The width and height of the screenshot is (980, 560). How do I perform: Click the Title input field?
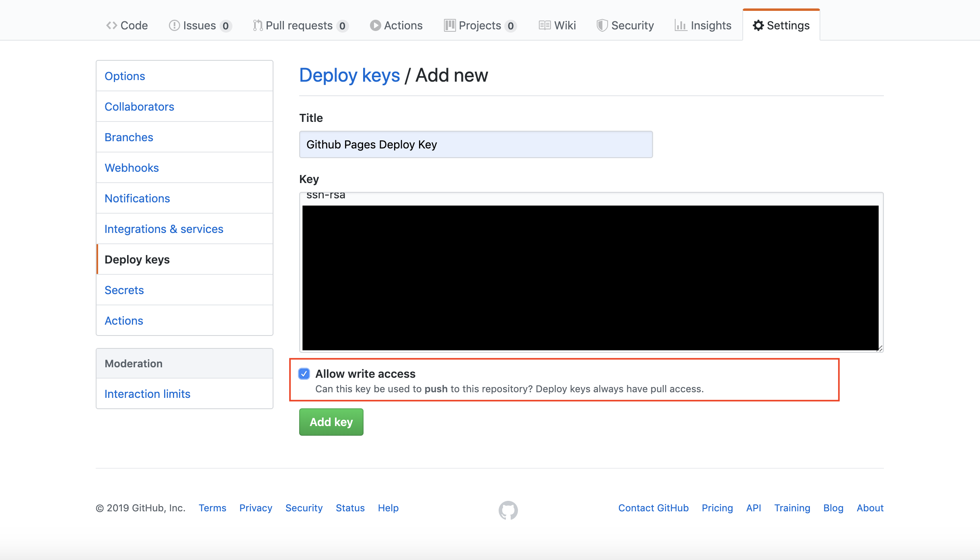click(476, 144)
